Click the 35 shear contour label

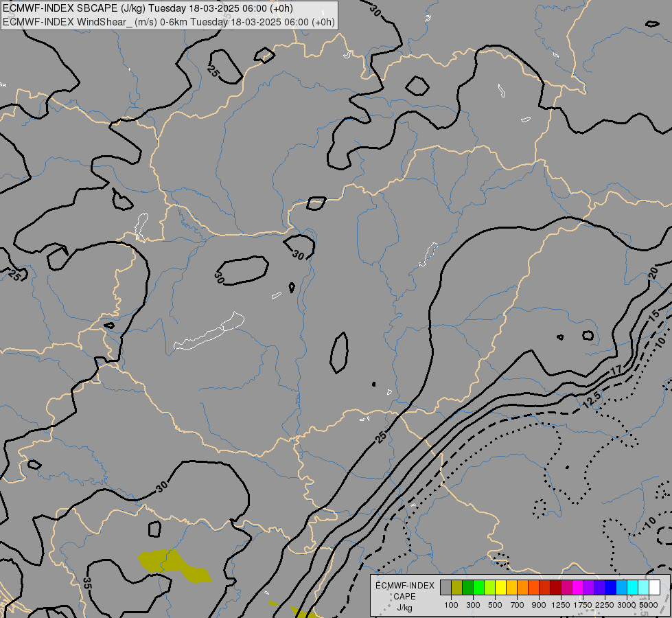[x=87, y=583]
